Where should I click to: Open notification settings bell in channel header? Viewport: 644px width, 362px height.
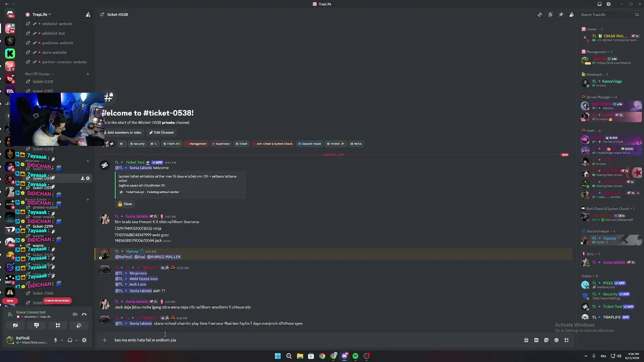pos(550,15)
